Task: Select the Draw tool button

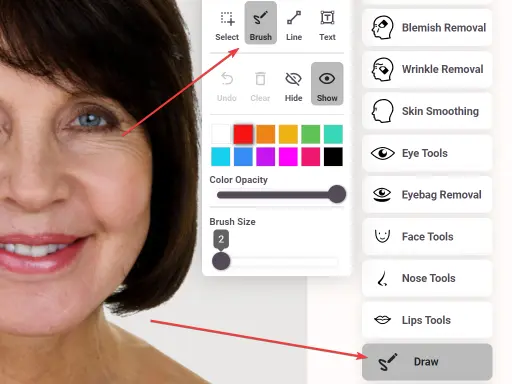Action: [427, 362]
